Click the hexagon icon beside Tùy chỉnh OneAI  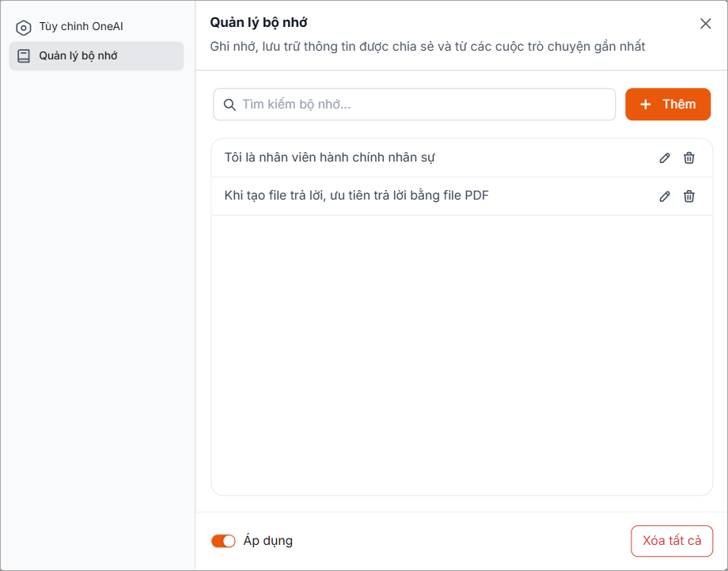[x=24, y=28]
